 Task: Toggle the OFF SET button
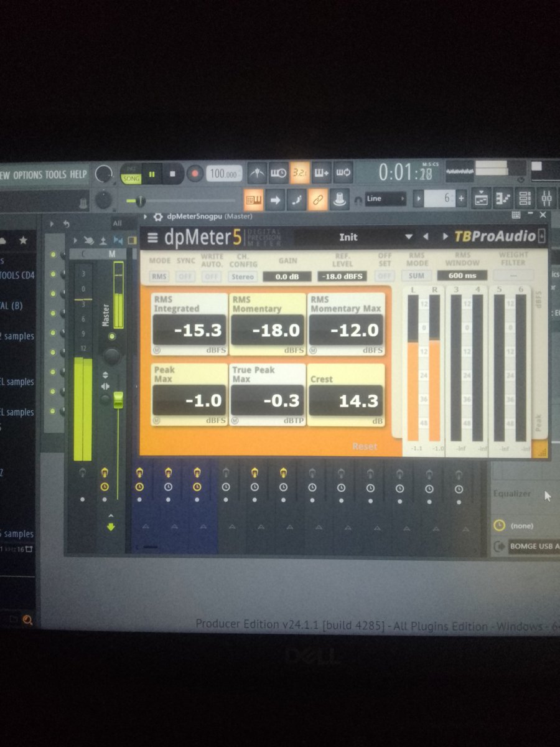point(385,276)
